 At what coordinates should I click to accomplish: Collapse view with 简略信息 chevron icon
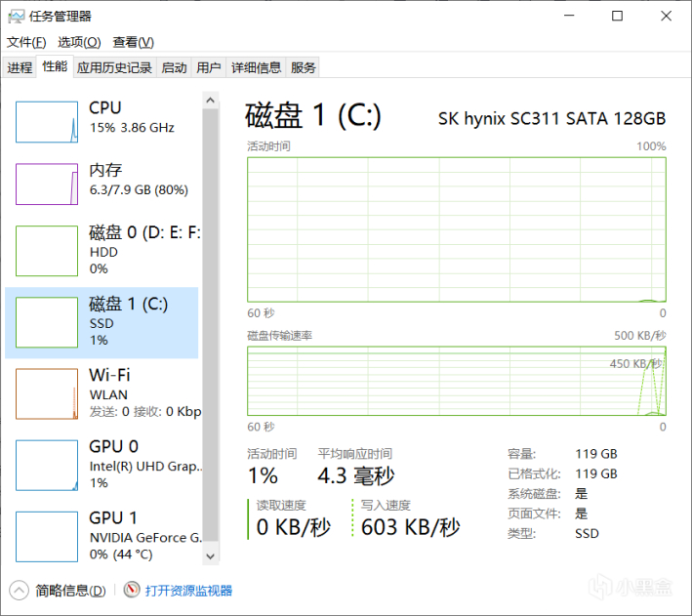click(x=20, y=591)
